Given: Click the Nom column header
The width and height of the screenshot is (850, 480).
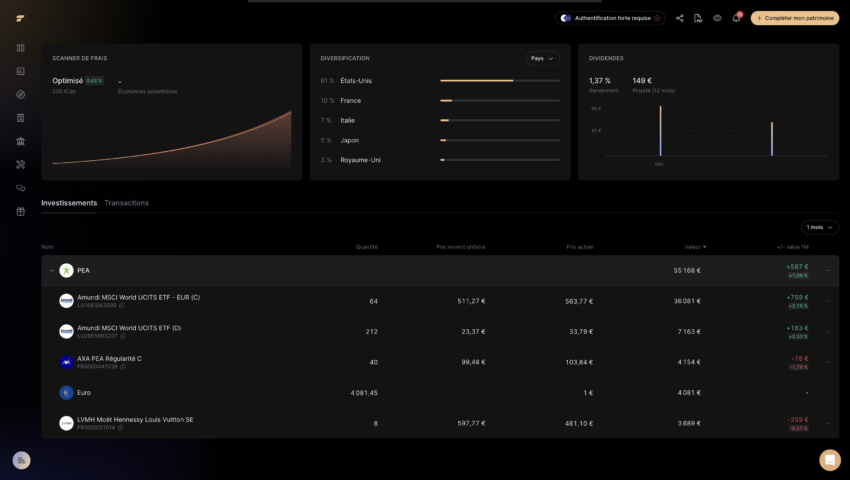Looking at the screenshot, I should pyautogui.click(x=47, y=247).
